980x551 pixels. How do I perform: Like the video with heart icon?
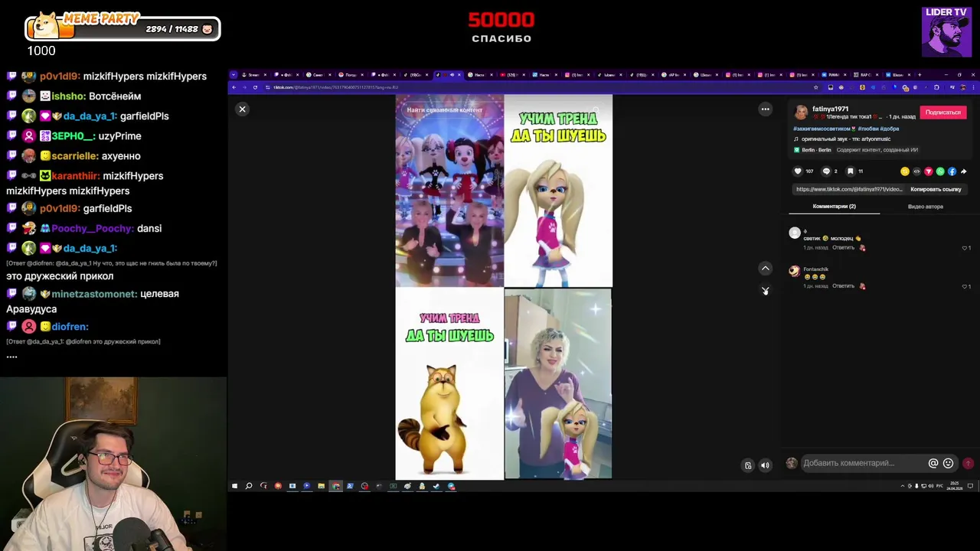click(798, 171)
